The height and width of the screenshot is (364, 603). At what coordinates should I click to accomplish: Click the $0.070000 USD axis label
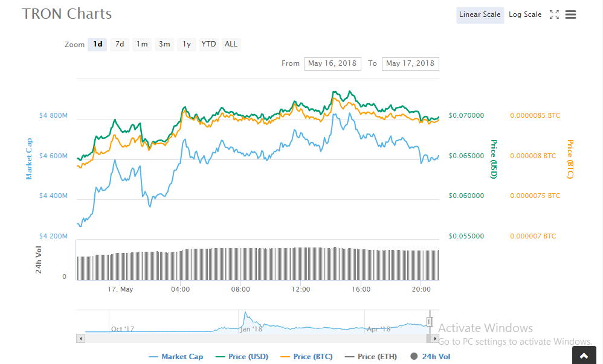[x=466, y=116]
